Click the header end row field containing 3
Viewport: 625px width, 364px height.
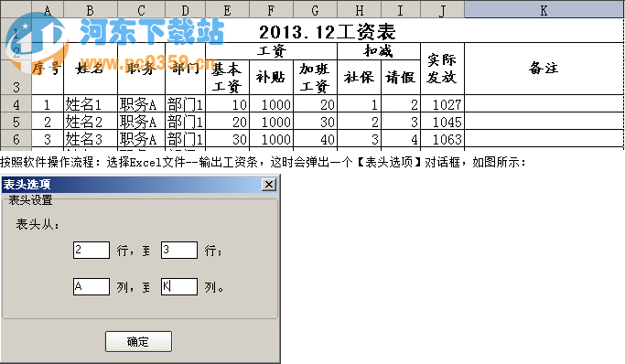tap(179, 250)
